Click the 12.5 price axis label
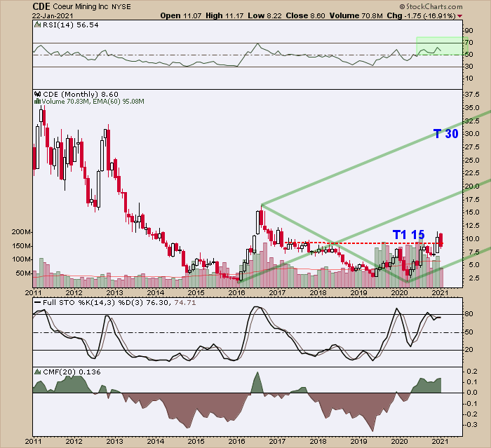 click(x=472, y=226)
